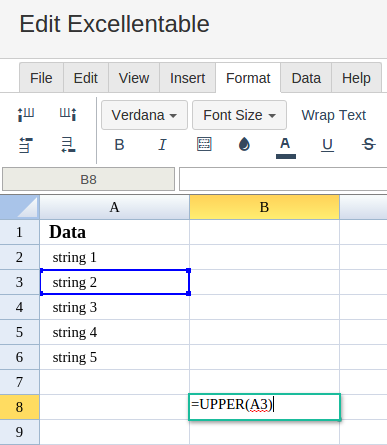This screenshot has width=387, height=445.
Task: Toggle underline formatting
Action: (x=327, y=145)
